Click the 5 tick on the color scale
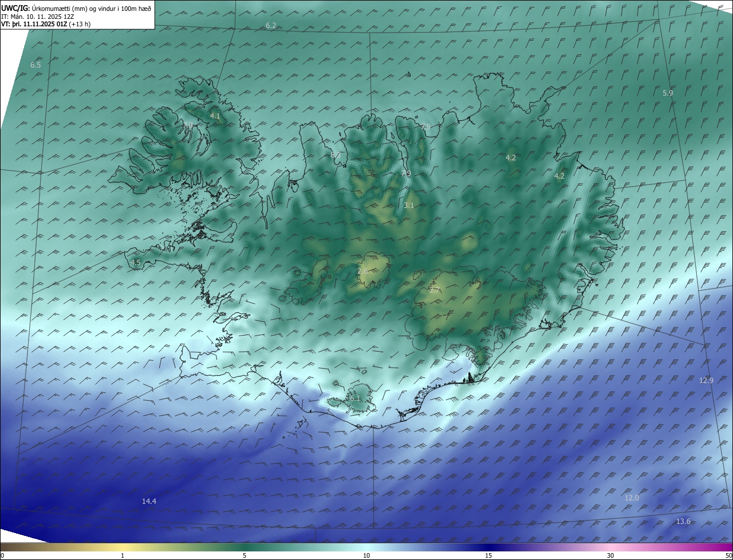733x560 pixels. click(245, 556)
